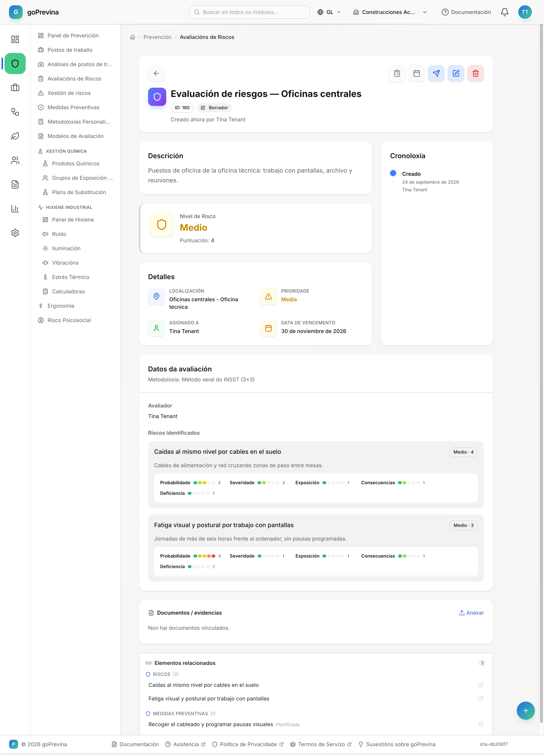Click the 'ID: 180' badge
Image resolution: width=544 pixels, height=756 pixels.
point(182,108)
